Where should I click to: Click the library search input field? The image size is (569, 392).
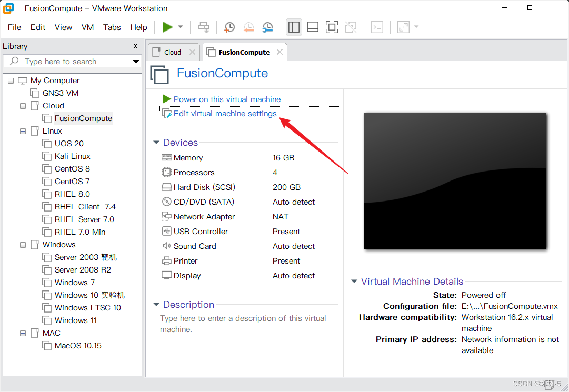tap(72, 61)
